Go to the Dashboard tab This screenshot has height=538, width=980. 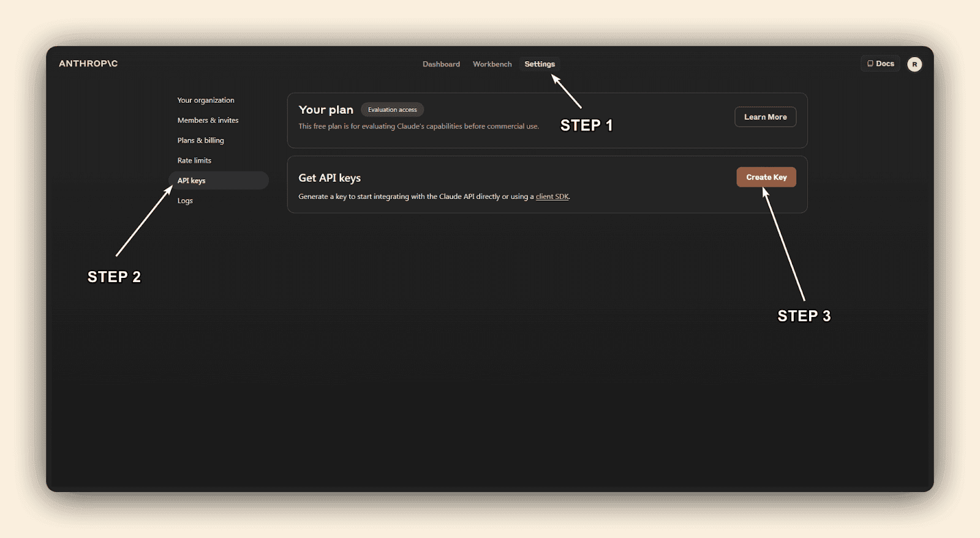click(441, 64)
